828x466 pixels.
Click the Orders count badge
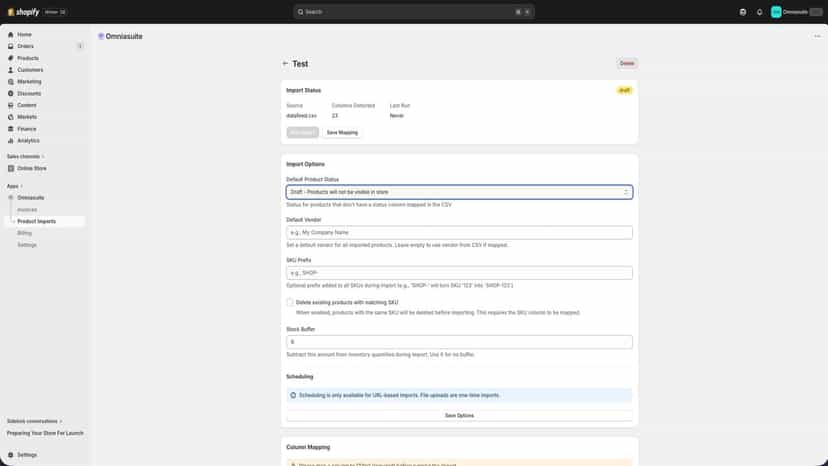(80, 46)
